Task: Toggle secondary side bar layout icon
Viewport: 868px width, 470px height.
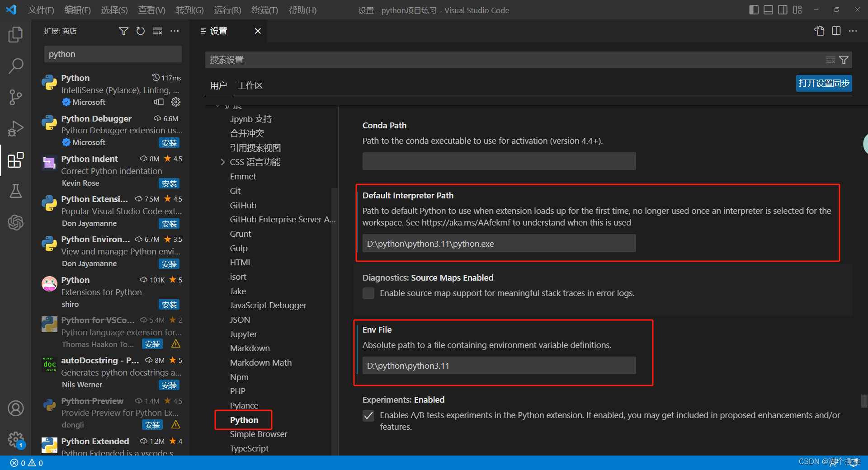Action: (x=783, y=10)
